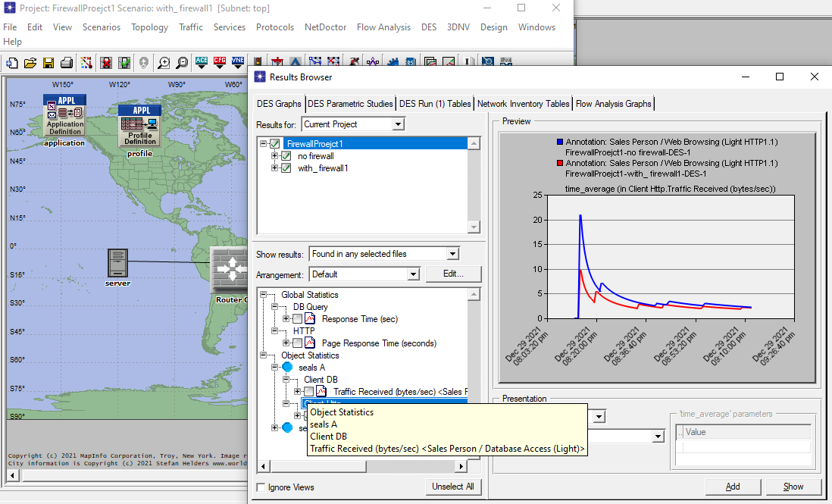The width and height of the screenshot is (832, 504).
Task: Click the Value parameters field
Action: point(746,446)
